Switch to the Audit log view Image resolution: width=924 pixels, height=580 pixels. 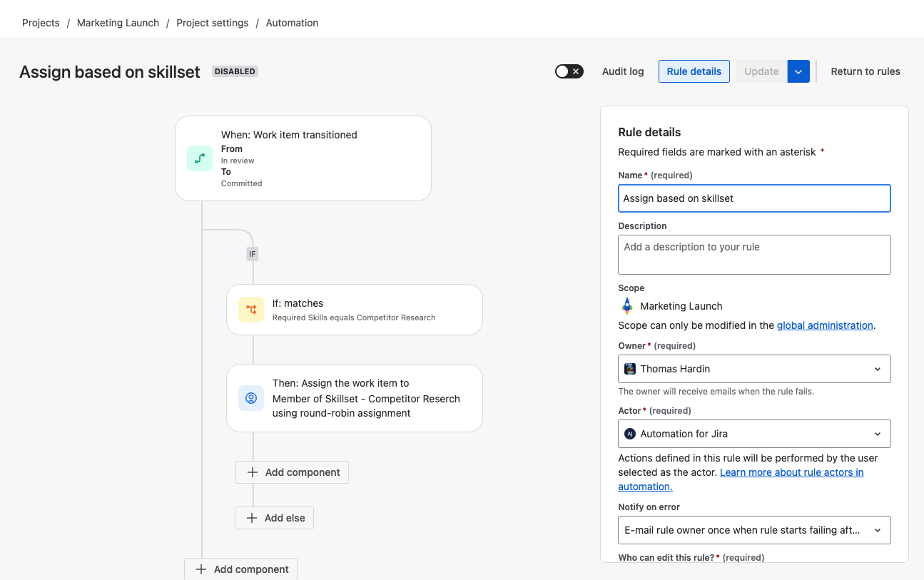coord(622,71)
